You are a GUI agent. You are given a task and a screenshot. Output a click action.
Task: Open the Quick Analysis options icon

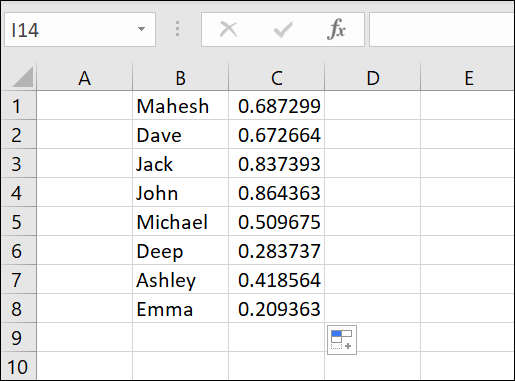click(342, 340)
